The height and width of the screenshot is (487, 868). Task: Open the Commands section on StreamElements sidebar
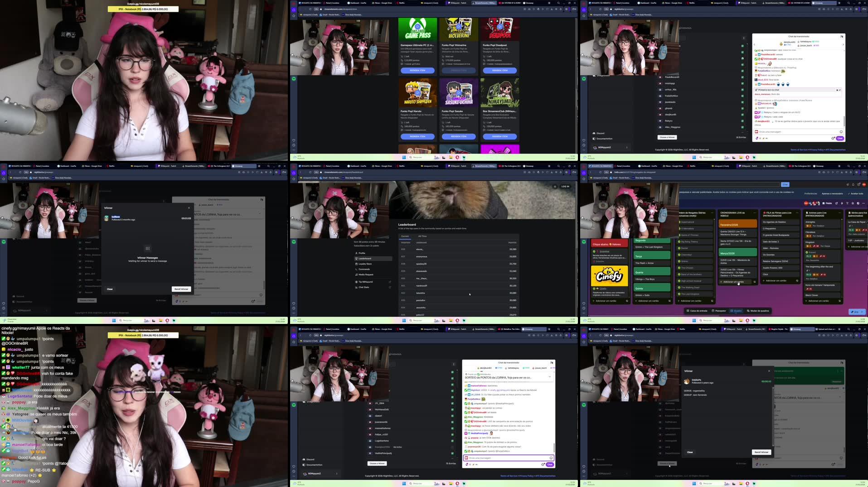click(x=365, y=269)
